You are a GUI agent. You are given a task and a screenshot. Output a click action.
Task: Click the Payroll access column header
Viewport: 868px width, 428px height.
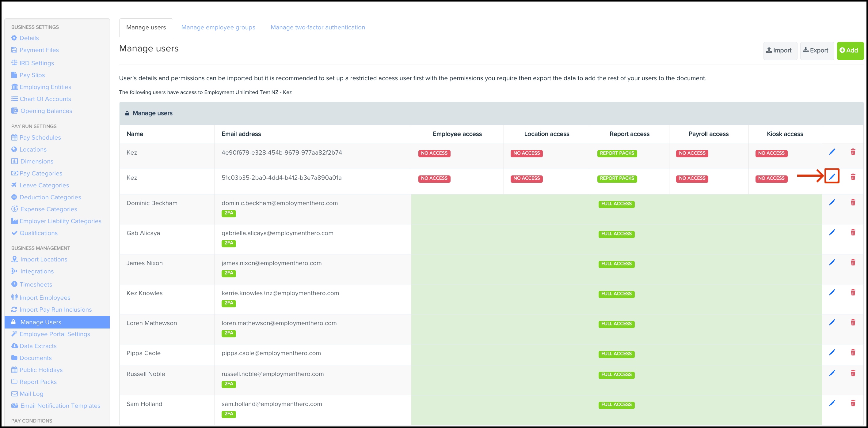708,134
